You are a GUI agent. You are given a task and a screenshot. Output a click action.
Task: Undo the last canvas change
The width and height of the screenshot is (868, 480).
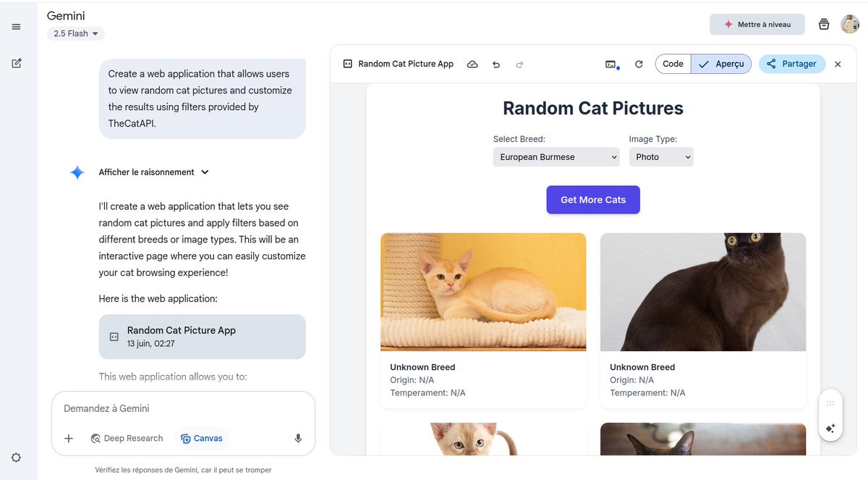(x=496, y=64)
